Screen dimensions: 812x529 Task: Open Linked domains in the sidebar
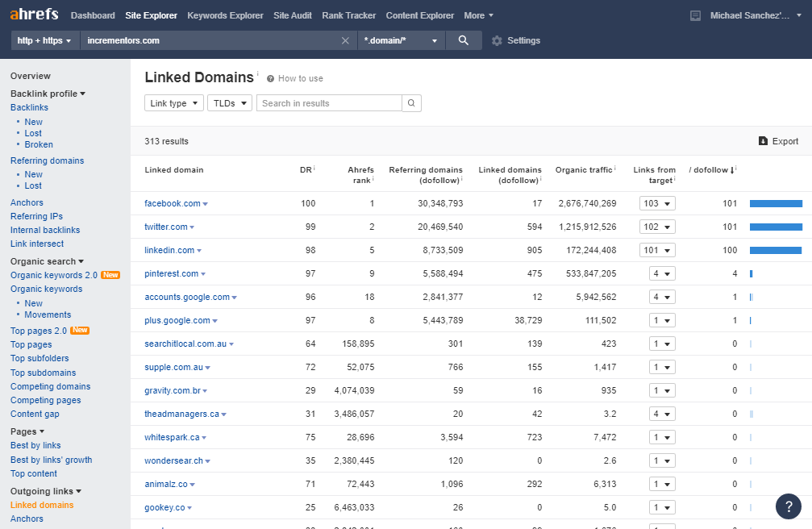click(42, 505)
